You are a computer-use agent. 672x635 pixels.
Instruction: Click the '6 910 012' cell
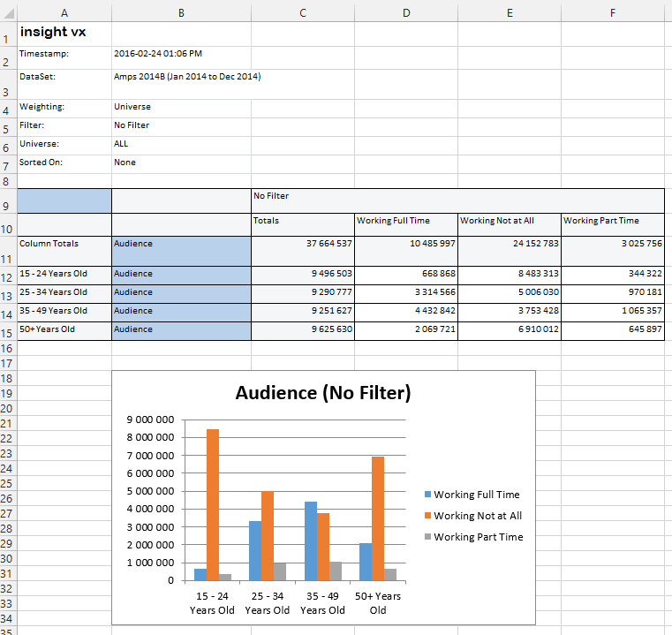point(510,331)
